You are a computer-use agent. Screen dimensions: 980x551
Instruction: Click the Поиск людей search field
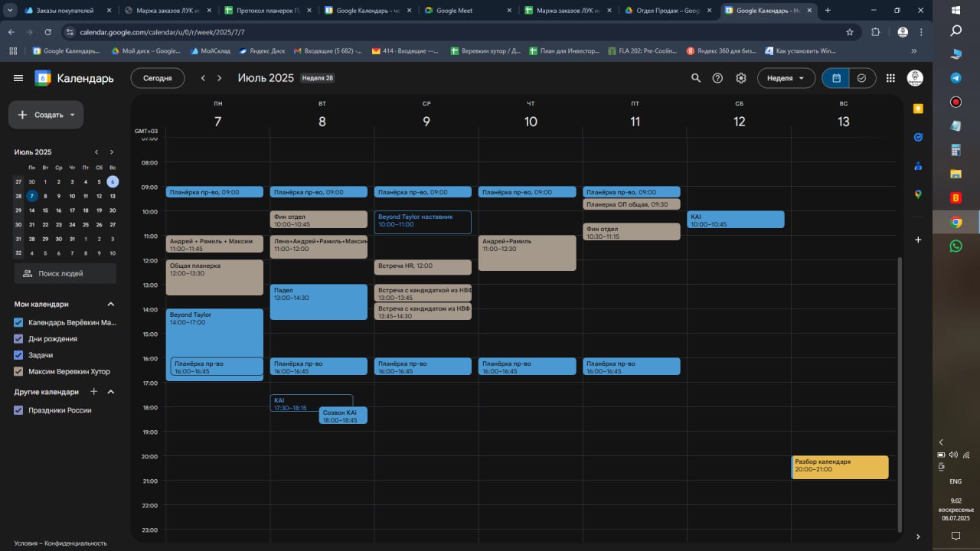pyautogui.click(x=65, y=273)
